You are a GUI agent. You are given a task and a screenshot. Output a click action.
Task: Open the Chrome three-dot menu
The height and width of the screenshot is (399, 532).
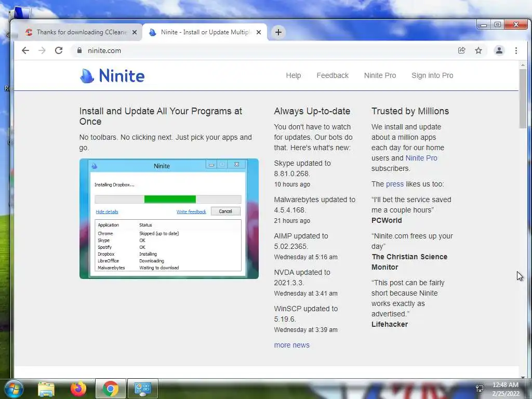point(516,50)
